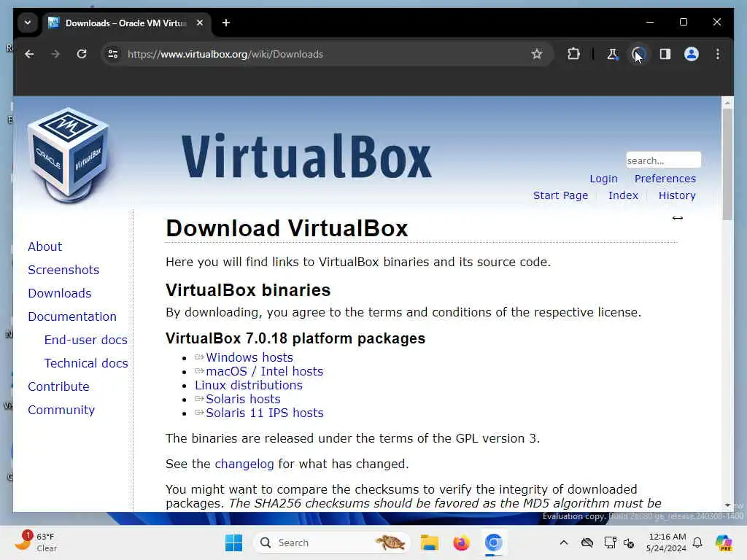Viewport: 747px width, 560px height.
Task: Open Documentation in the sidebar
Action: click(72, 316)
